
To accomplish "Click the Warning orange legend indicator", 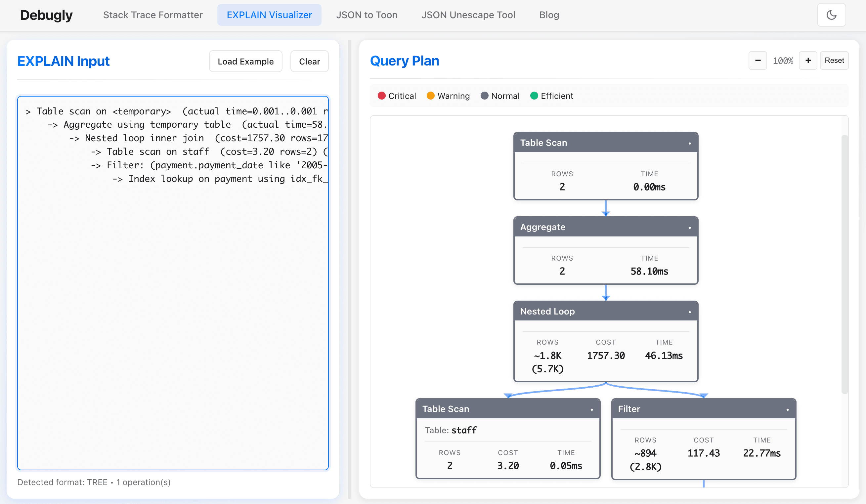I will (430, 96).
